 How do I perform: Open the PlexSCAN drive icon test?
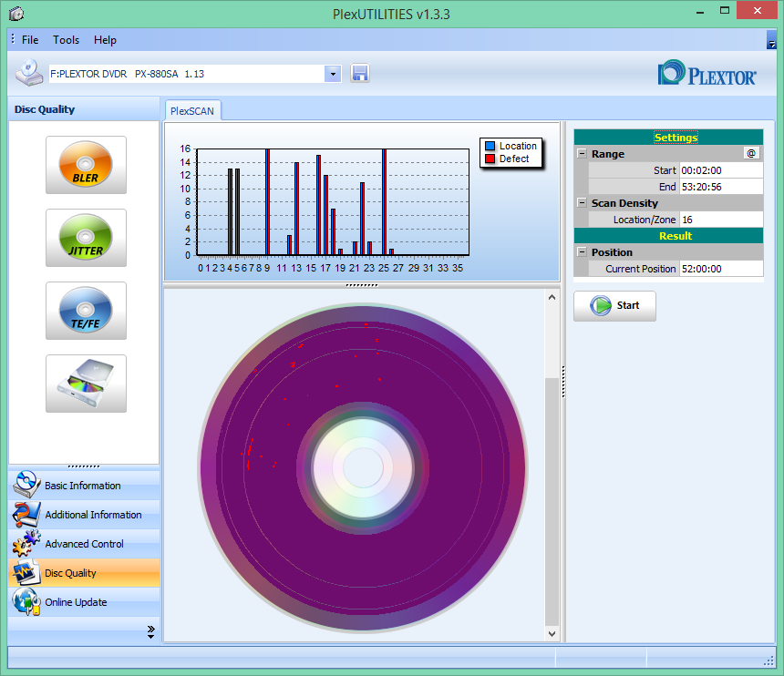[x=86, y=384]
